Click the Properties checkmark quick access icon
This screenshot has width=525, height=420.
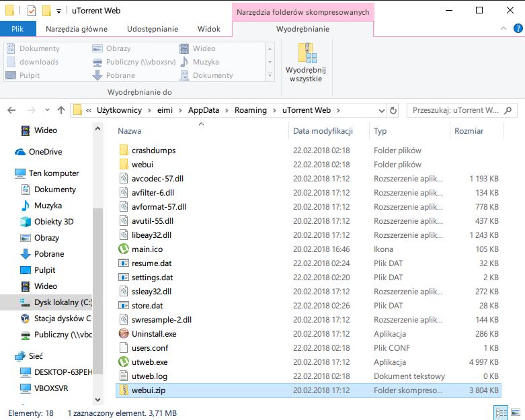(x=32, y=11)
